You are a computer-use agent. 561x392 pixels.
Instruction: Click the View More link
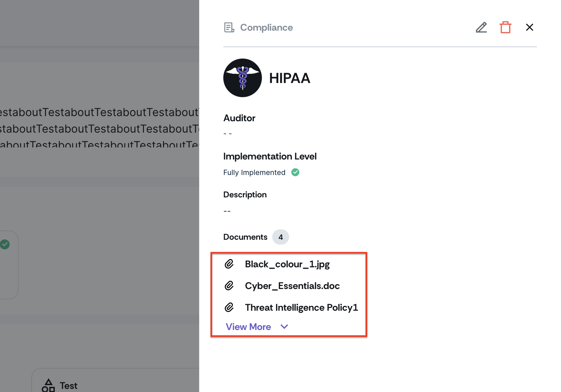click(248, 327)
